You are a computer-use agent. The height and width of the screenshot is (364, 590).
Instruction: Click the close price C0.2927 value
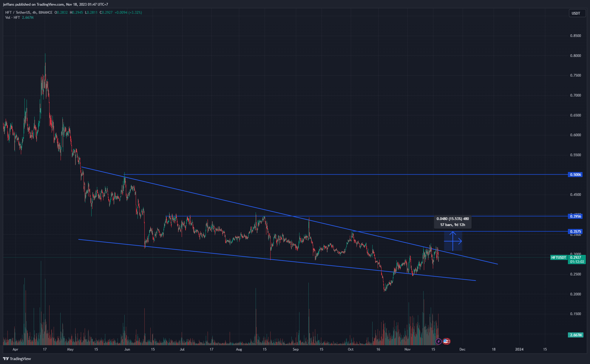tap(106, 13)
